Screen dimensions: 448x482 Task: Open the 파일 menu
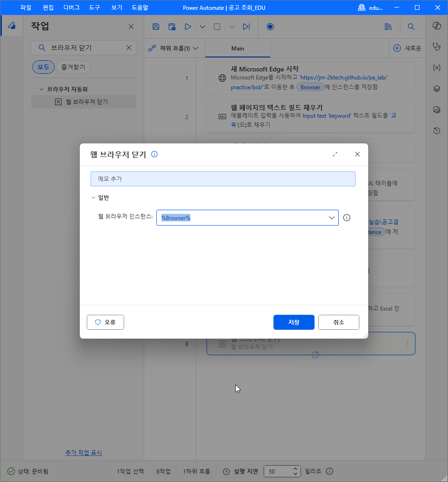coord(26,7)
